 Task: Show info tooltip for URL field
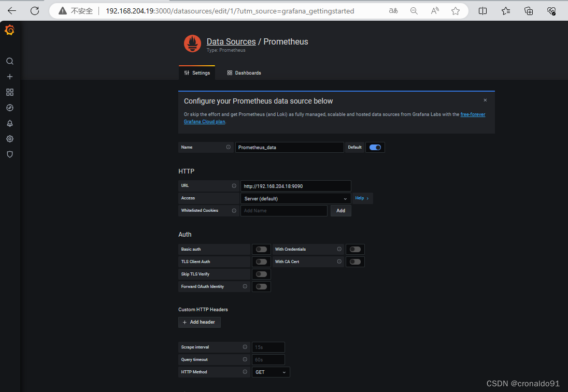point(234,186)
